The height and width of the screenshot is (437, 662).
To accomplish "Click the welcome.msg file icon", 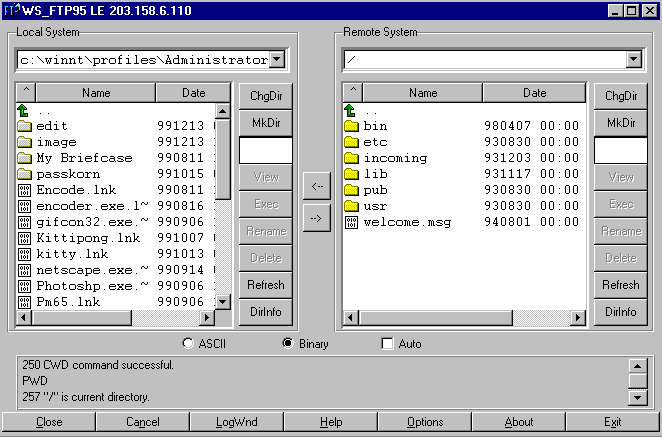I will pyautogui.click(x=351, y=223).
